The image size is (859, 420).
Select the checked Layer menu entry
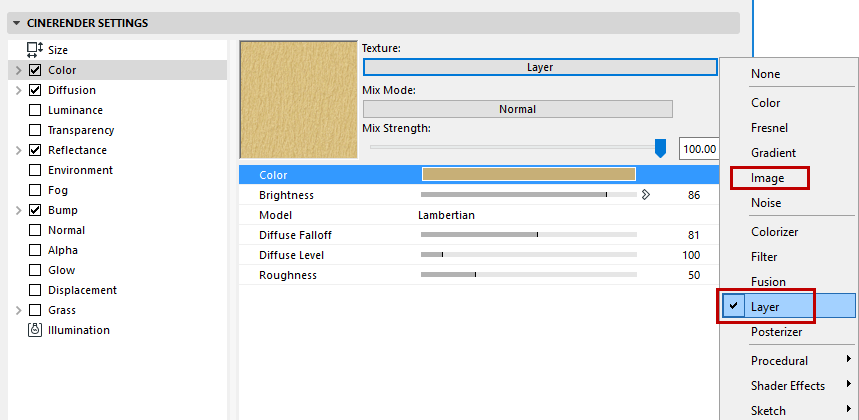788,307
